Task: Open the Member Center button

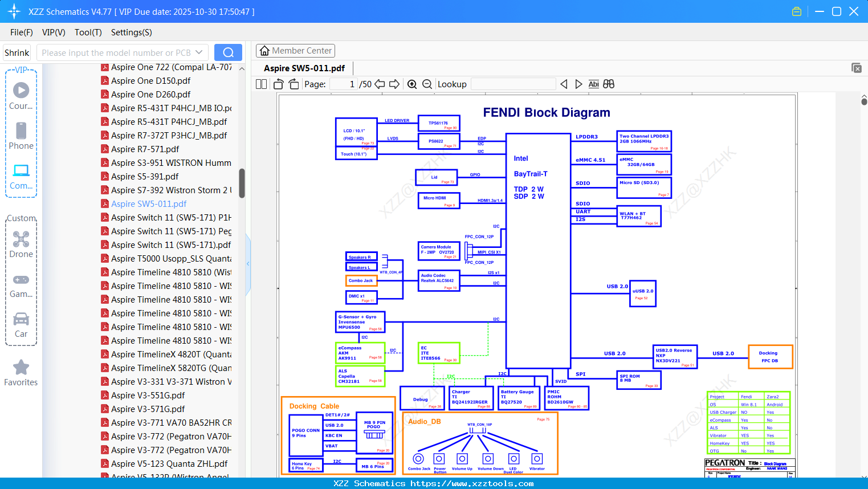Action: [x=295, y=51]
